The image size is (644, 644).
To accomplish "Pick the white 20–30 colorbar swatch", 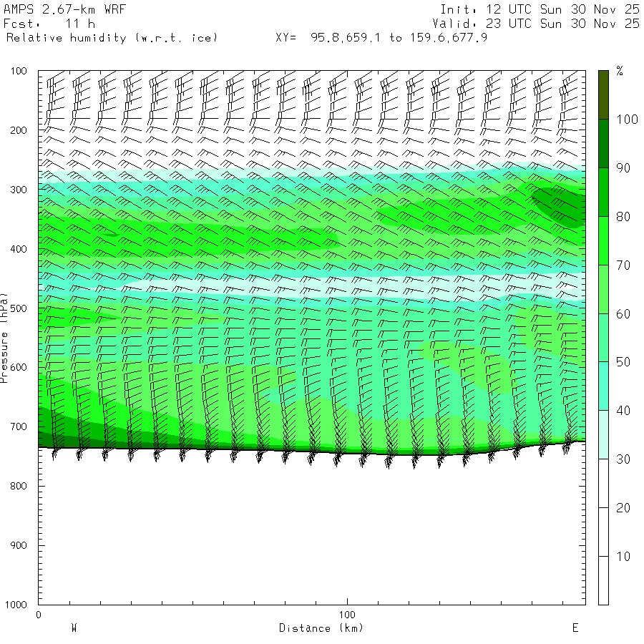I will [603, 484].
